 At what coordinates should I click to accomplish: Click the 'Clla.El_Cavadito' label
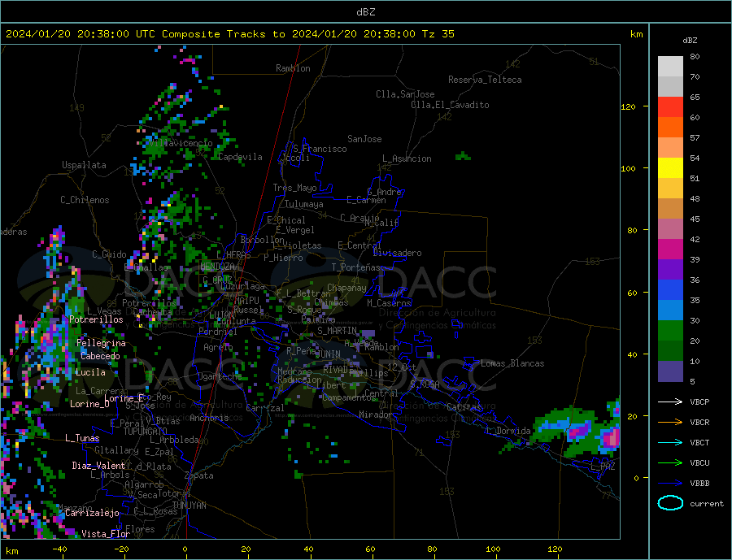[450, 105]
